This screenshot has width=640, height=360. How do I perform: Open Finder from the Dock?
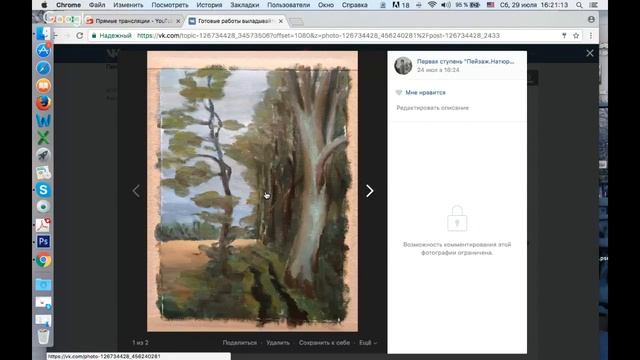[43, 33]
